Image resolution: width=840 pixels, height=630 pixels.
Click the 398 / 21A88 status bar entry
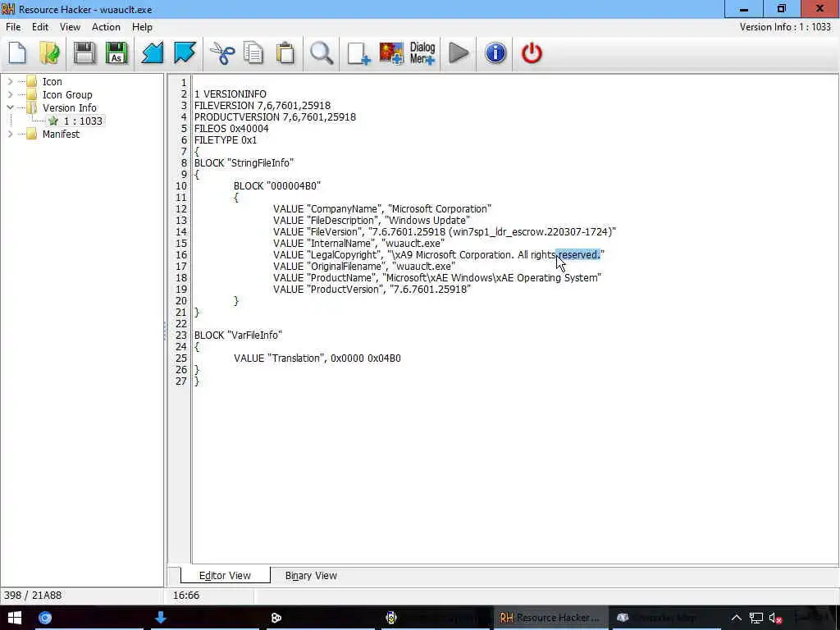point(33,596)
